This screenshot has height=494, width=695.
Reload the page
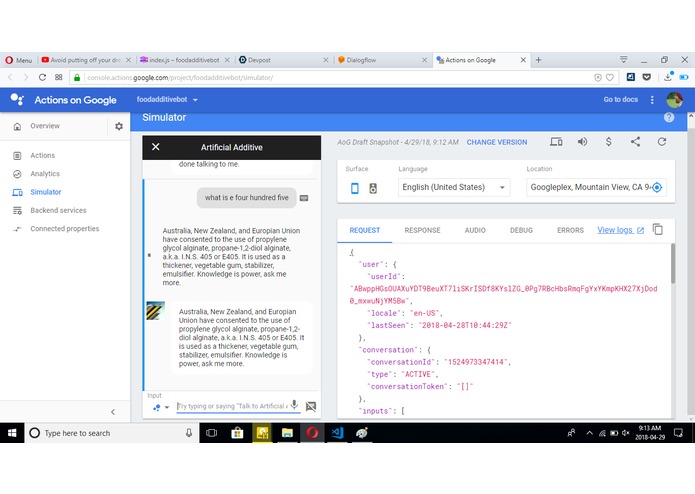pos(42,78)
